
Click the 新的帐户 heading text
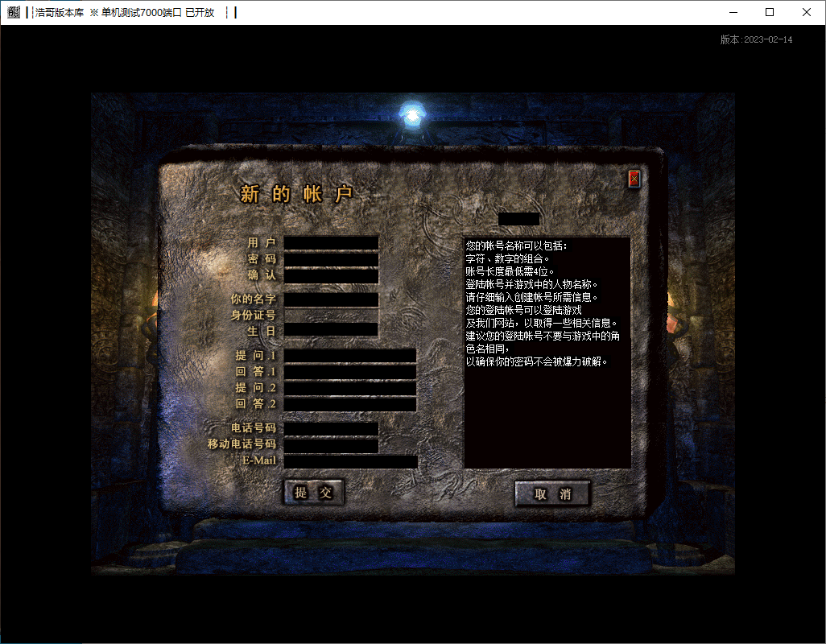296,194
